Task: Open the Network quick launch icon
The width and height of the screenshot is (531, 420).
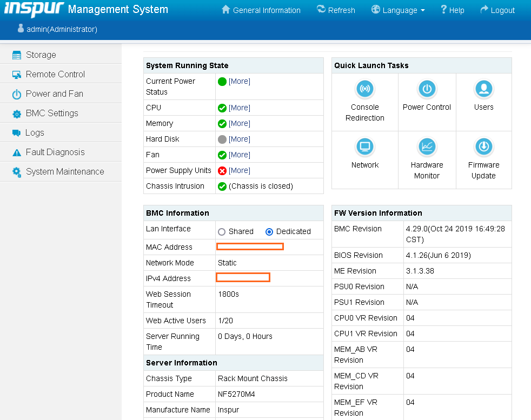Action: click(x=364, y=146)
